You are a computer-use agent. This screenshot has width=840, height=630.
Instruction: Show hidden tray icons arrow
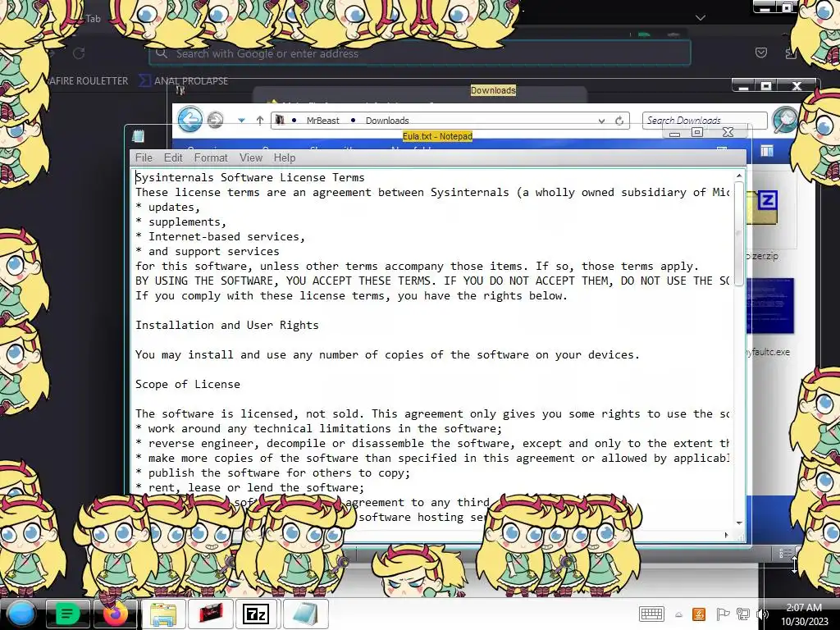[x=678, y=615]
